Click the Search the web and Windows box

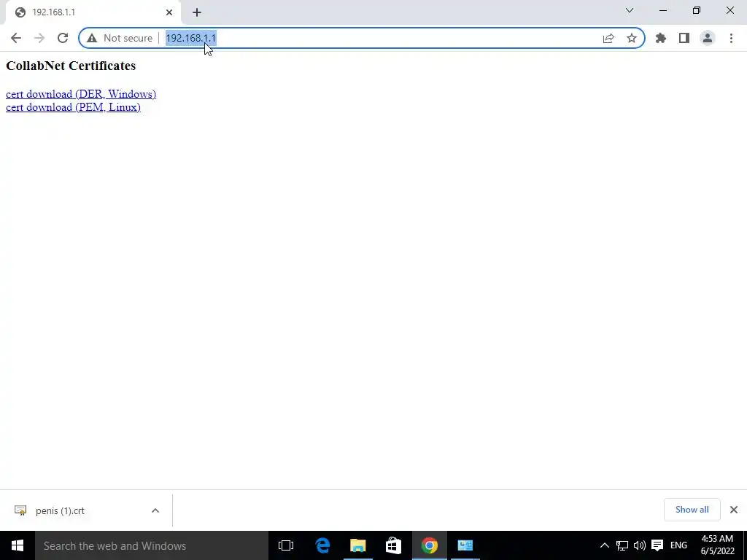tap(152, 545)
